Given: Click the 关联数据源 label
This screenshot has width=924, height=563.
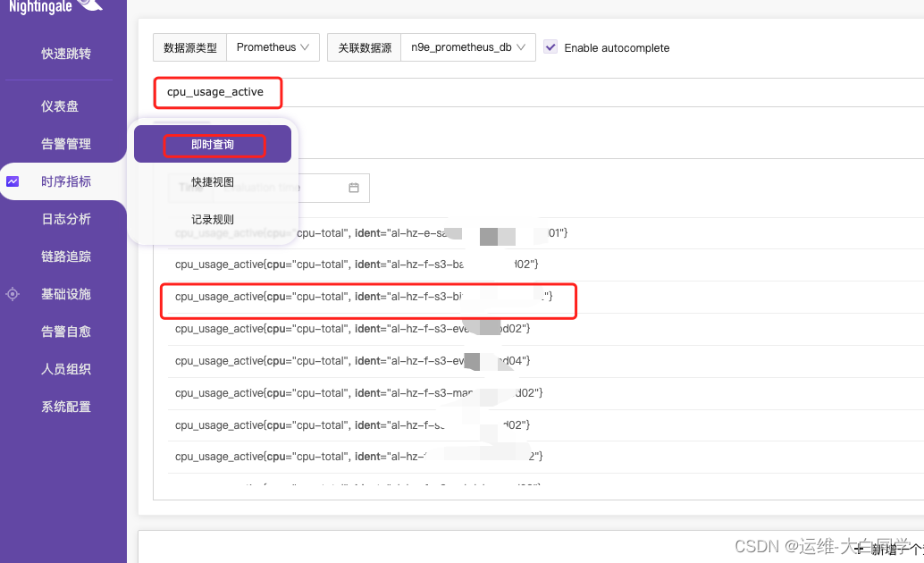Looking at the screenshot, I should point(365,47).
